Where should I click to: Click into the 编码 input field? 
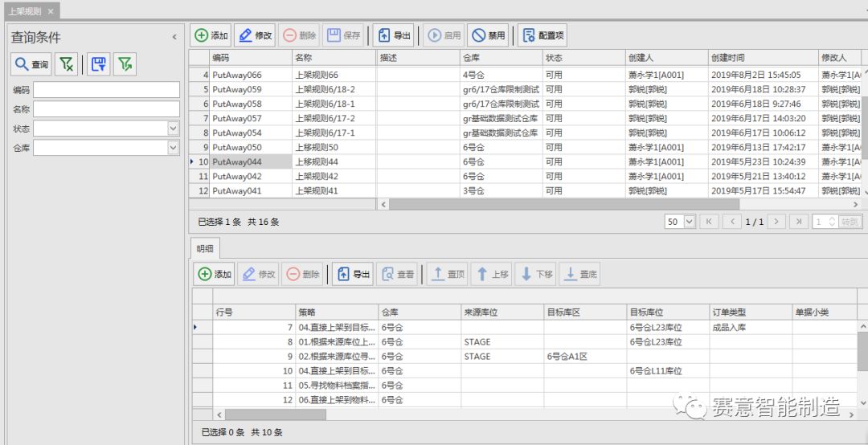[106, 90]
